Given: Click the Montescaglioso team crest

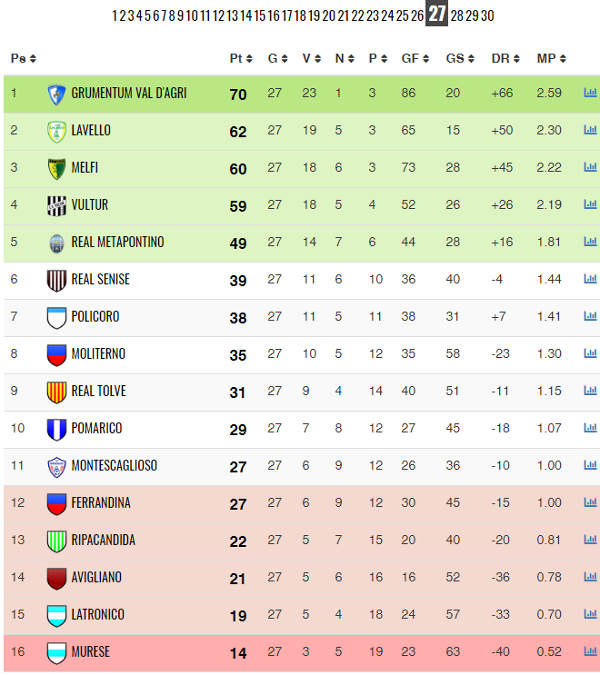Looking at the screenshot, I should 56,467.
